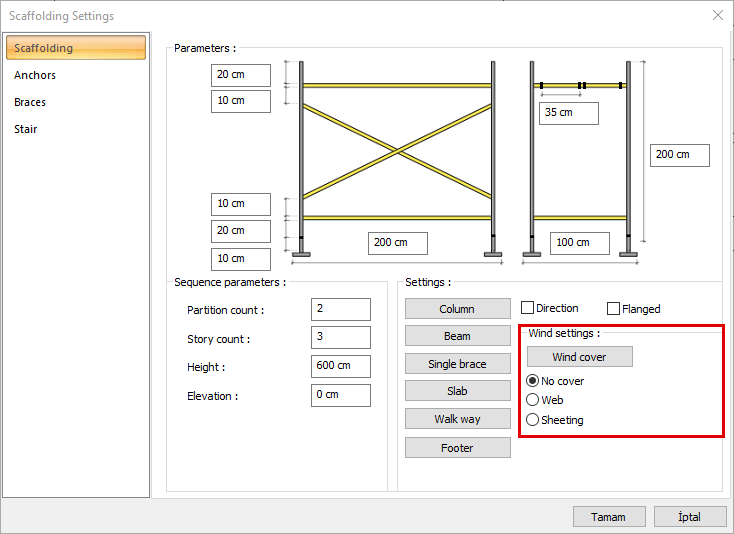
Task: Choose Web wind cover option
Action: pos(533,400)
